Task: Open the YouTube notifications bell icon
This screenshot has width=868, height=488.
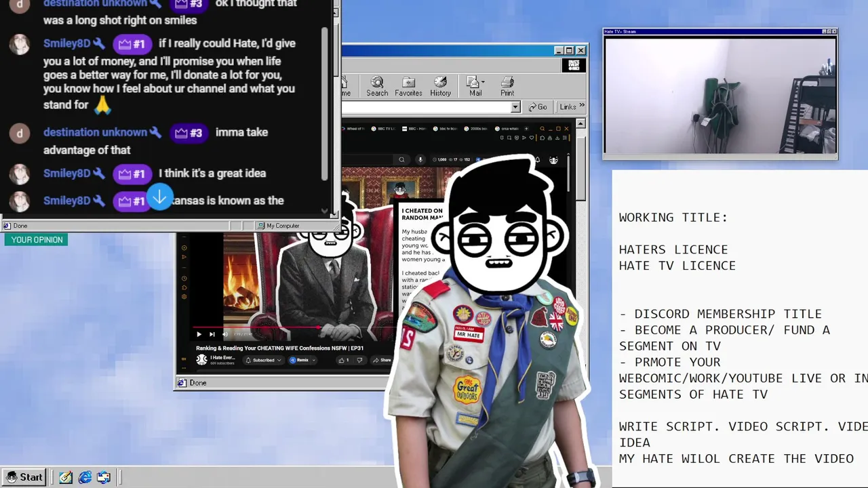Action: tap(537, 160)
